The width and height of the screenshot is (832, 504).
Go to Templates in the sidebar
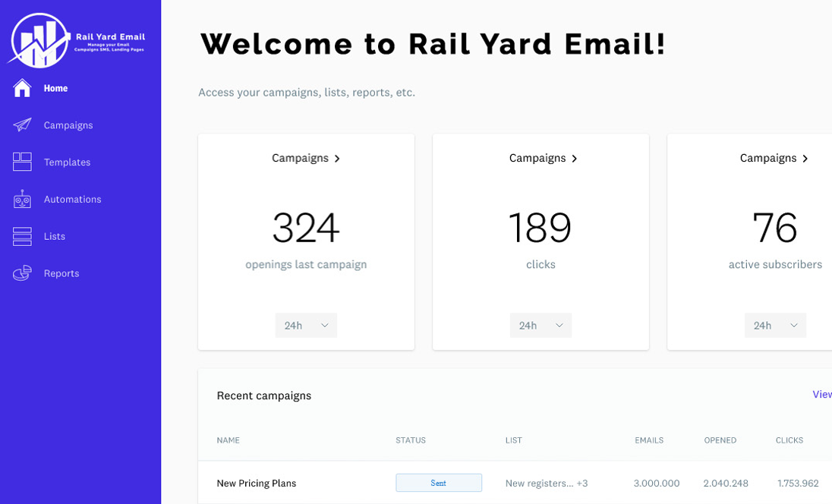(67, 162)
